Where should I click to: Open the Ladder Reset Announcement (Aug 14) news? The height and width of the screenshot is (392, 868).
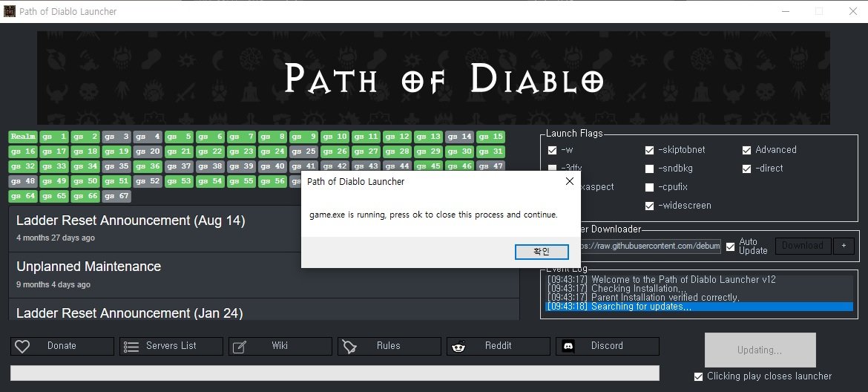pos(131,220)
